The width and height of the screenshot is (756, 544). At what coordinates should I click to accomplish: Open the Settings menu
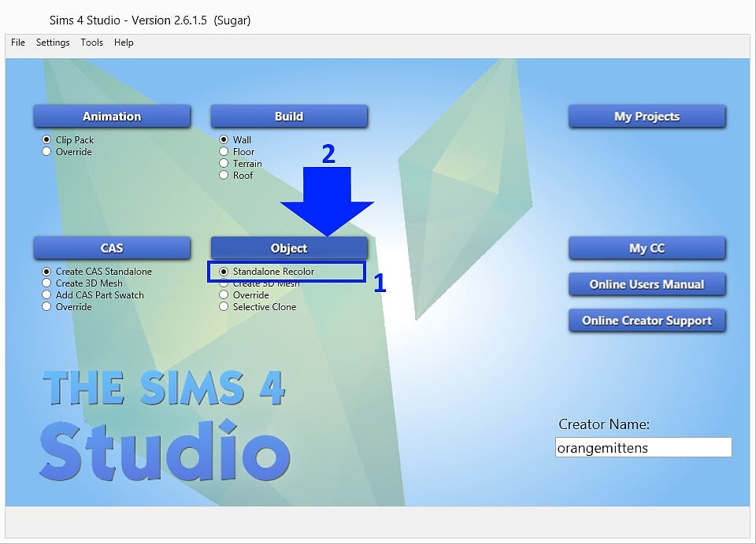(x=53, y=43)
